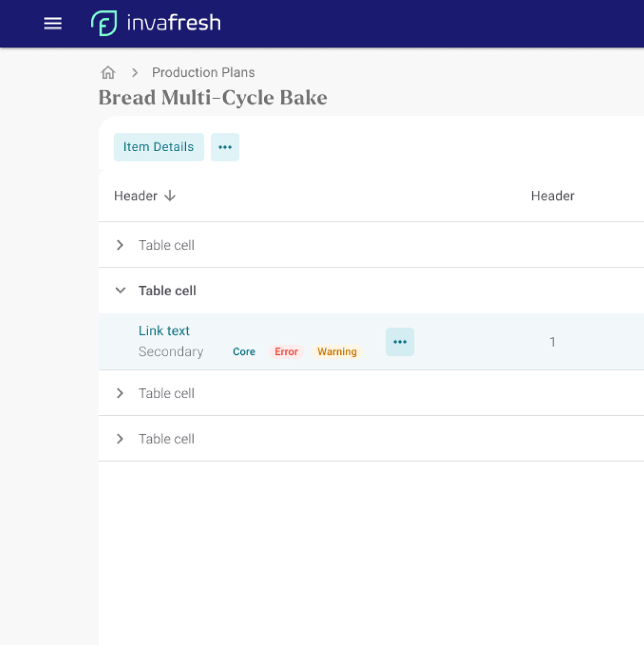Image resolution: width=644 pixels, height=645 pixels.
Task: Open more options beside Item Details
Action: (x=225, y=147)
